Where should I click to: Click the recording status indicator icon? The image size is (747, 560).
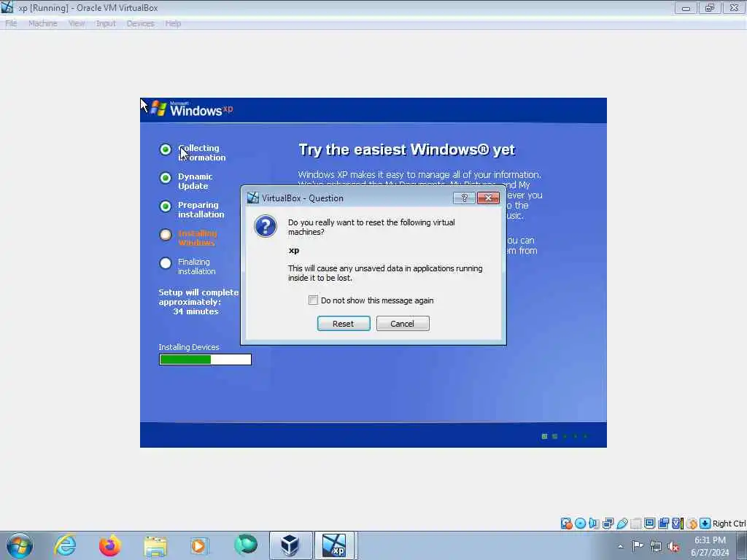663,524
